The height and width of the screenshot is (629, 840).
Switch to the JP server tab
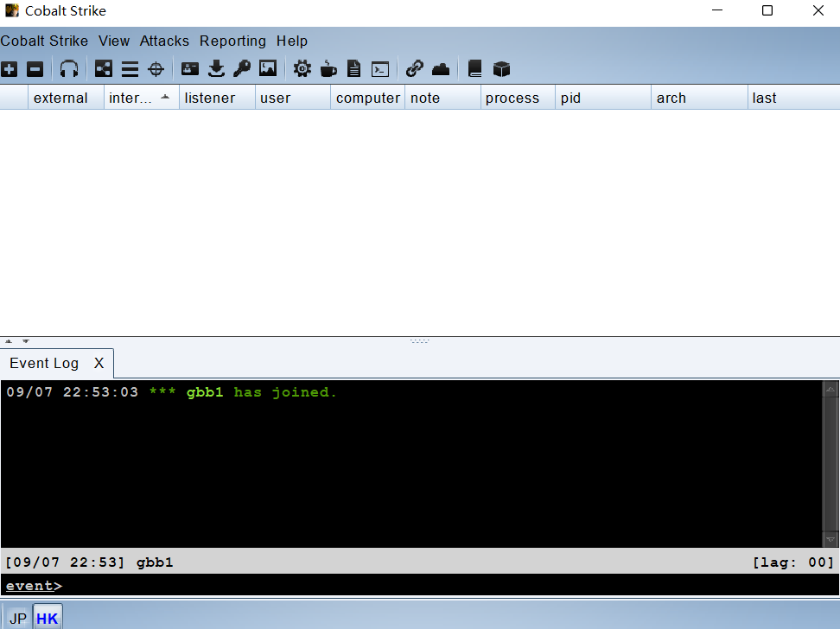coord(18,619)
